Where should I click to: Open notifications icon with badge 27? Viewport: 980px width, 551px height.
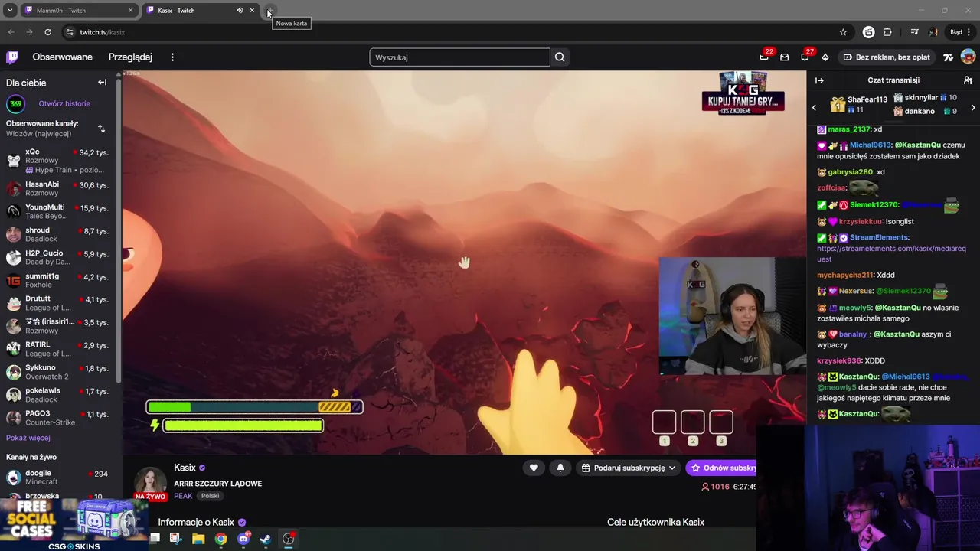[805, 57]
